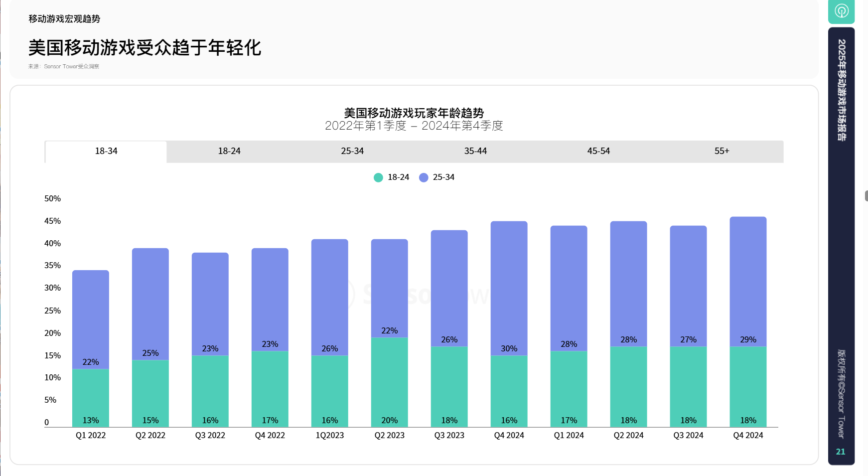The image size is (868, 476).
Task: Switch to the 18-34 age tab
Action: pos(106,152)
